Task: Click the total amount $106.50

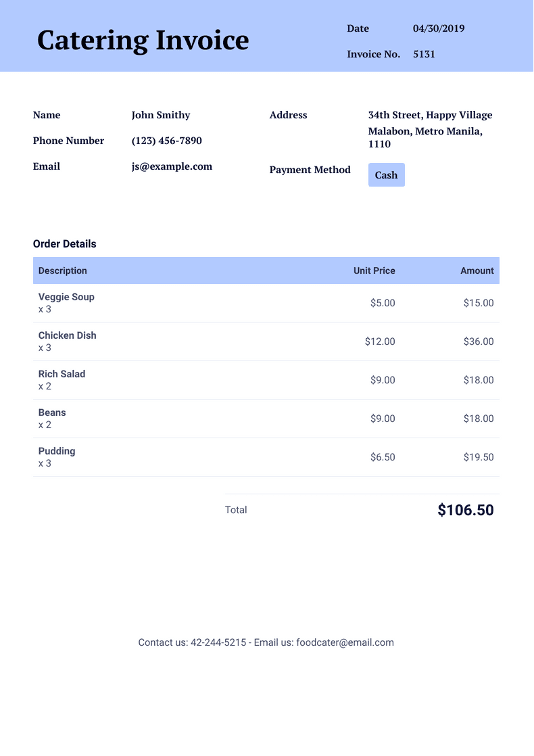Action: 465,510
